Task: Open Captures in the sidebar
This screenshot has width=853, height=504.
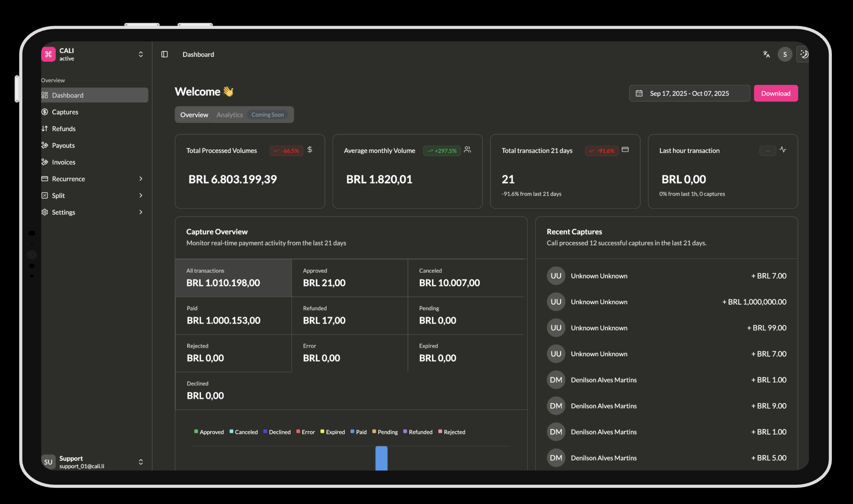Action: (65, 112)
